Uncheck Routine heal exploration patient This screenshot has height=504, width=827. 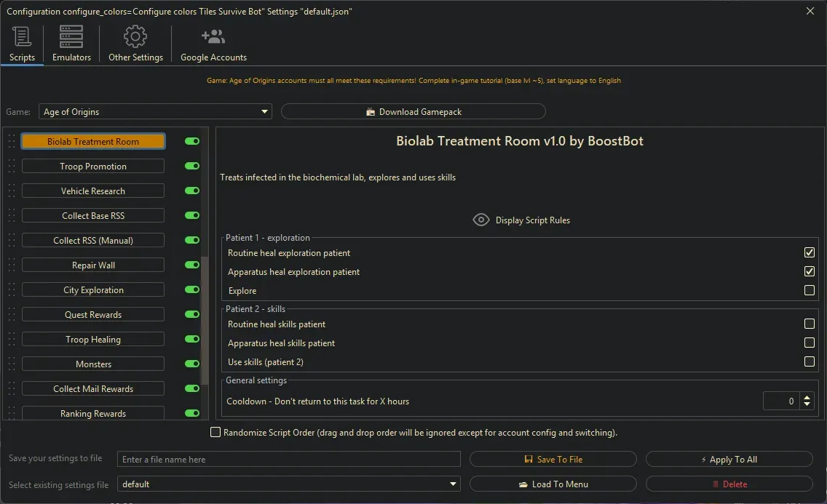[x=809, y=253]
